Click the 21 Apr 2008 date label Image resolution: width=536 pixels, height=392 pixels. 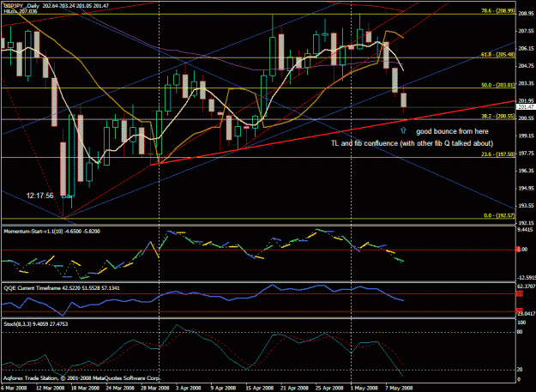295,389
